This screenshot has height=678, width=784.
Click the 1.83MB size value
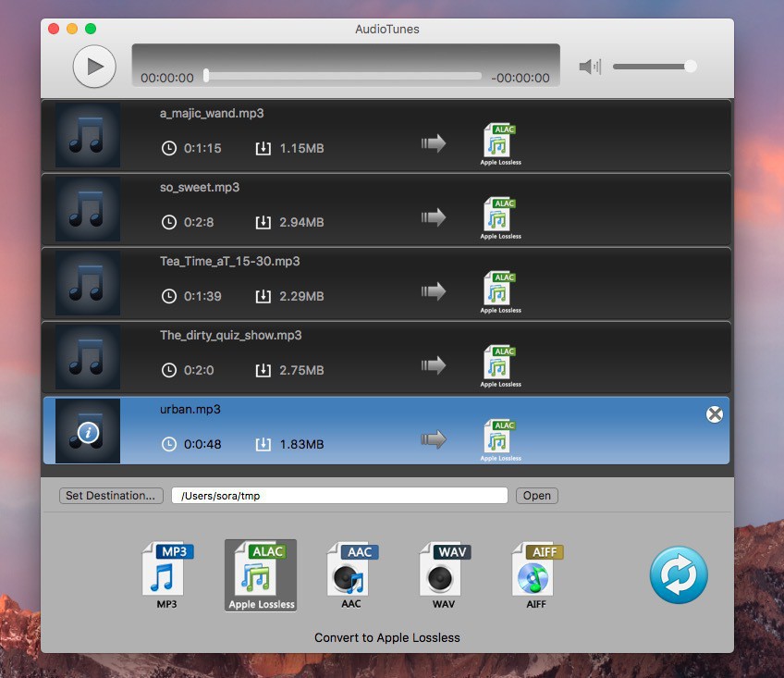[301, 444]
